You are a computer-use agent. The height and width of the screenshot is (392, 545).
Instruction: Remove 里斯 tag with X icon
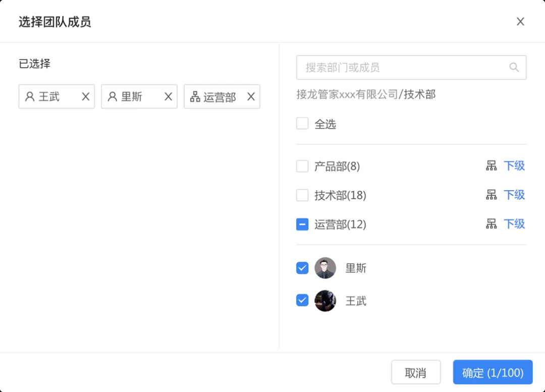click(168, 96)
